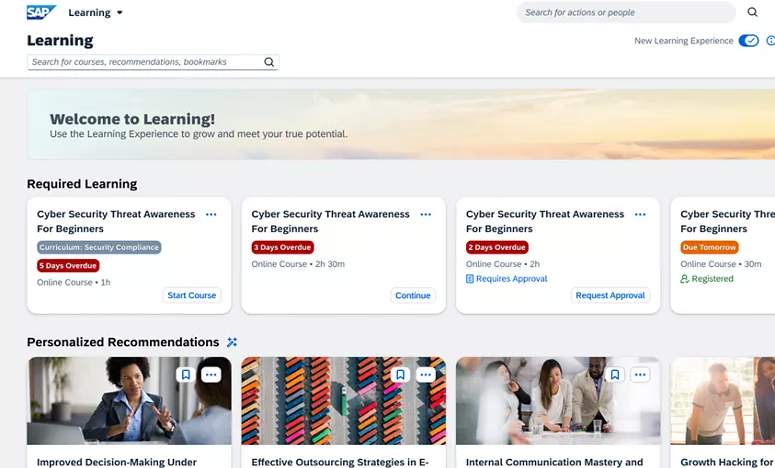Click the Required Learning section heading

coord(82,184)
